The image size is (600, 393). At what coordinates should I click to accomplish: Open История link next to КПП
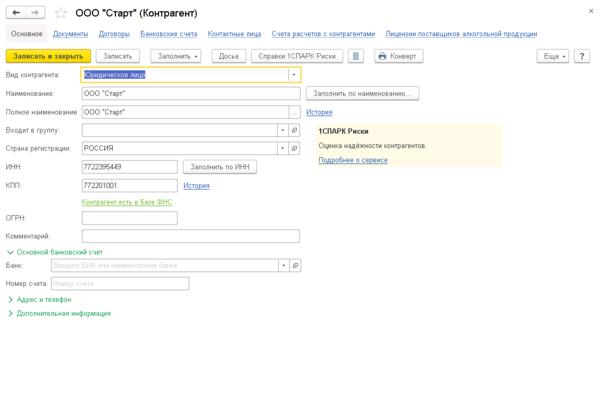tap(196, 186)
